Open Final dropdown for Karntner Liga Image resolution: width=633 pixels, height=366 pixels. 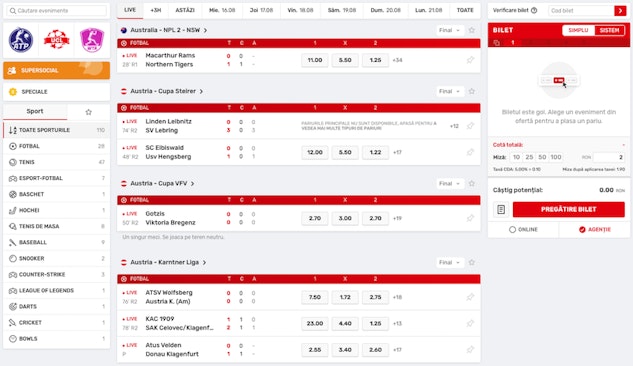tap(449, 262)
